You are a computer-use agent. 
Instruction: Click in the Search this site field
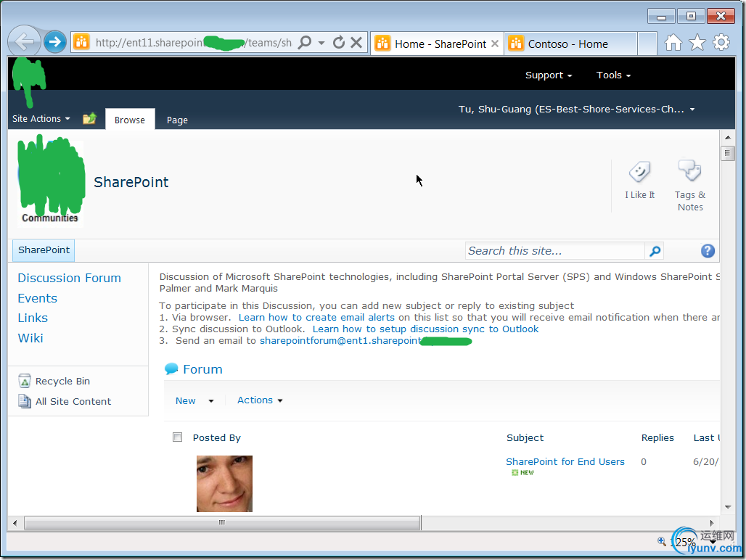554,251
